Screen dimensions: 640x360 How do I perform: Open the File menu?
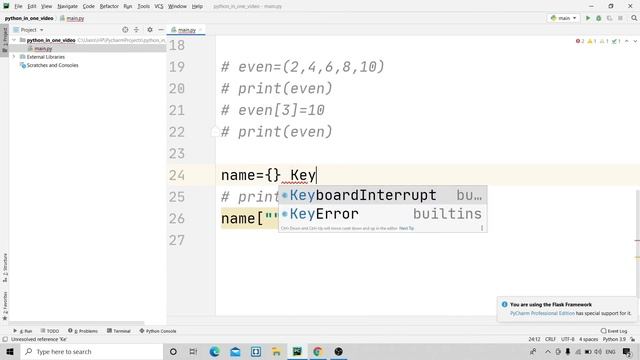point(18,6)
